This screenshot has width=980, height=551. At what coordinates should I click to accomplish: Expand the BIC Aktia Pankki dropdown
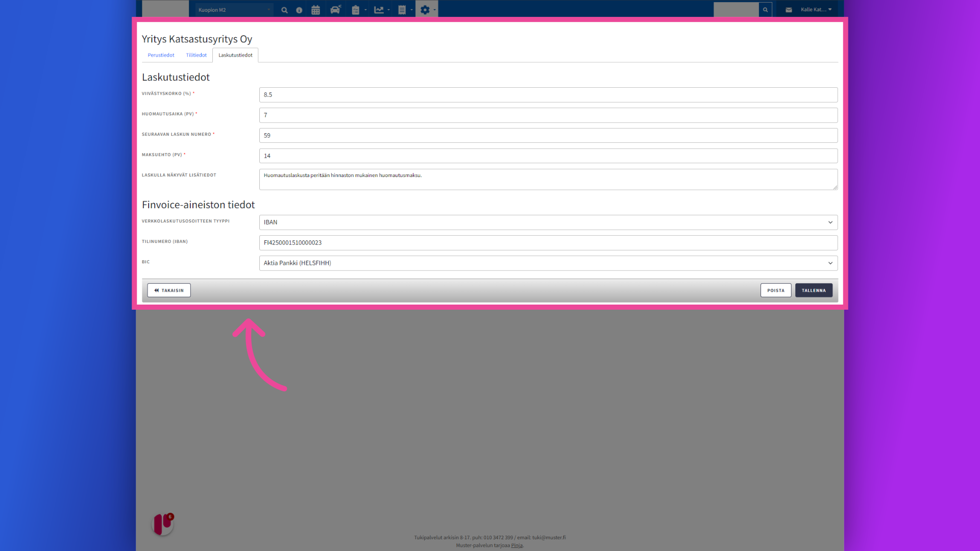[548, 263]
